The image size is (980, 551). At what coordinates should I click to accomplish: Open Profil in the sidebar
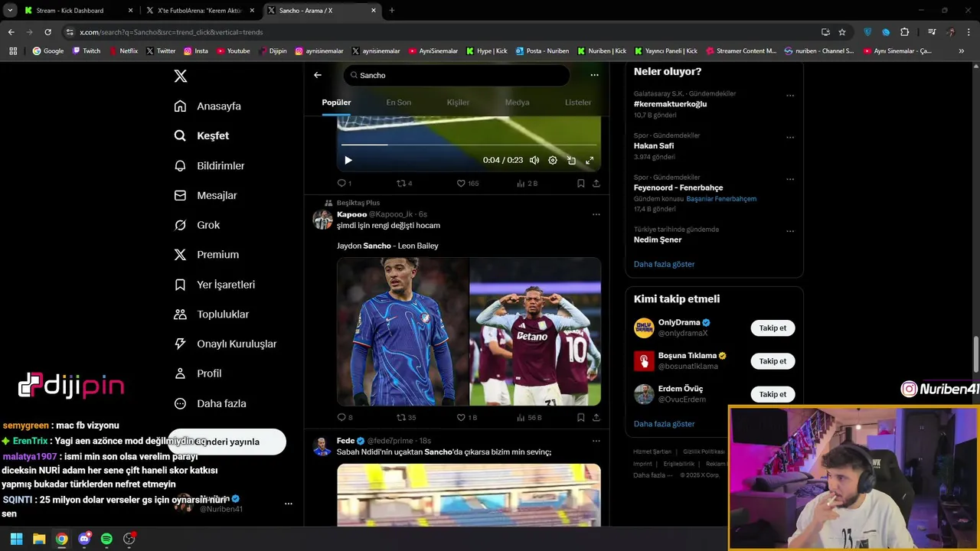[198, 373]
